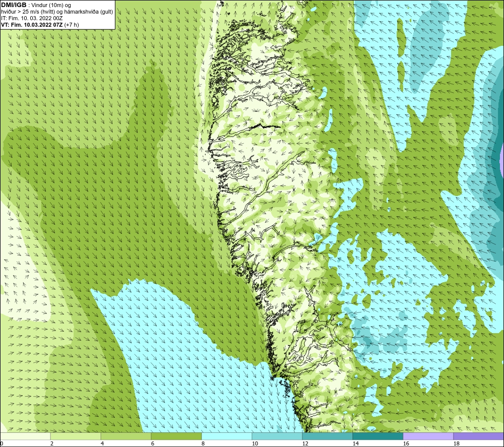504x447 pixels.
Task: Click the "VT: Fim. 10.03.2022 07Z" valid-time line
Action: [x=40, y=25]
